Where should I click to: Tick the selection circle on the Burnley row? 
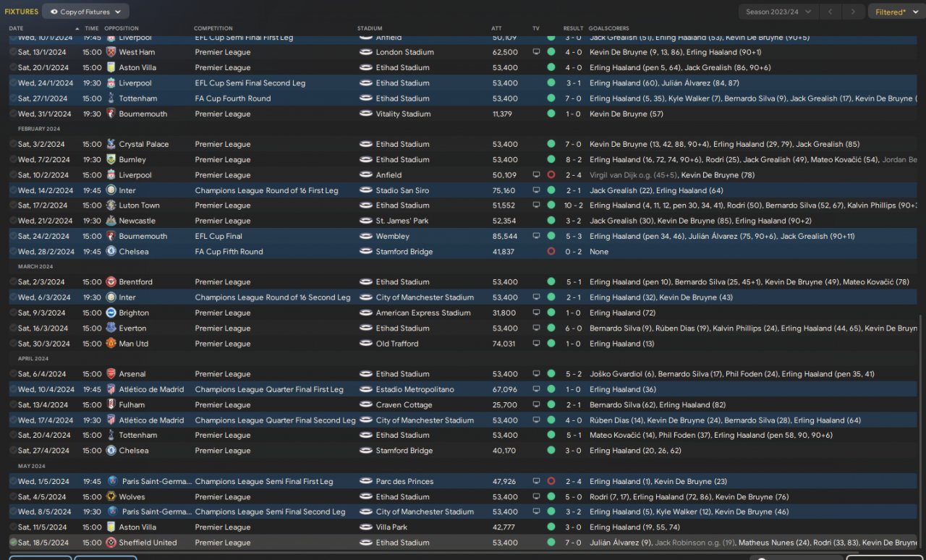click(x=13, y=159)
